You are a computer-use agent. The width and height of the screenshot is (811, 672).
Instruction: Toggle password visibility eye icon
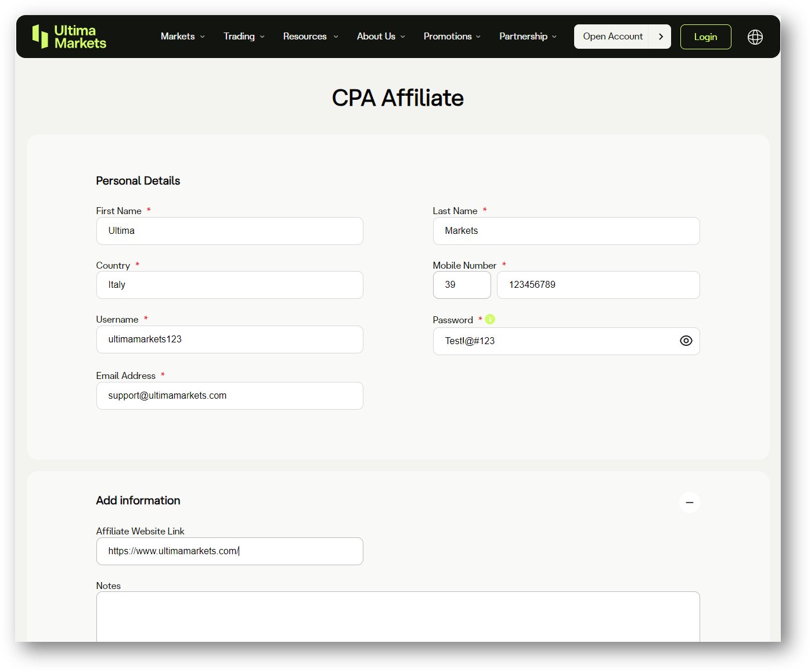pos(686,341)
